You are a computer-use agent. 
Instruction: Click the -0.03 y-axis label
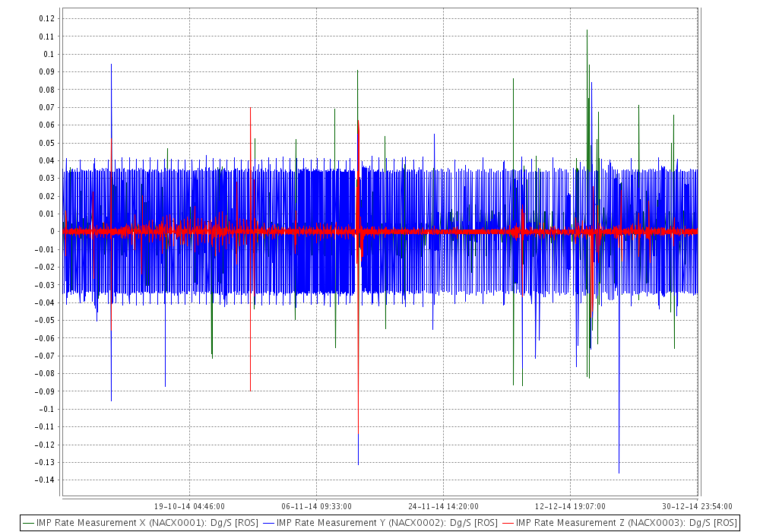(45, 285)
